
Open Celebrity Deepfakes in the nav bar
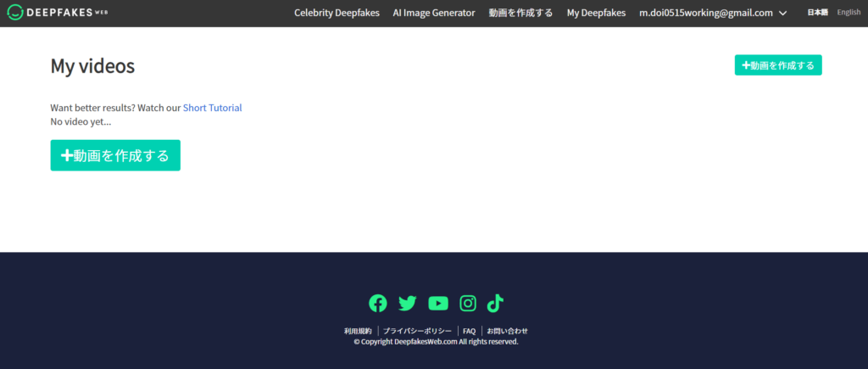337,13
